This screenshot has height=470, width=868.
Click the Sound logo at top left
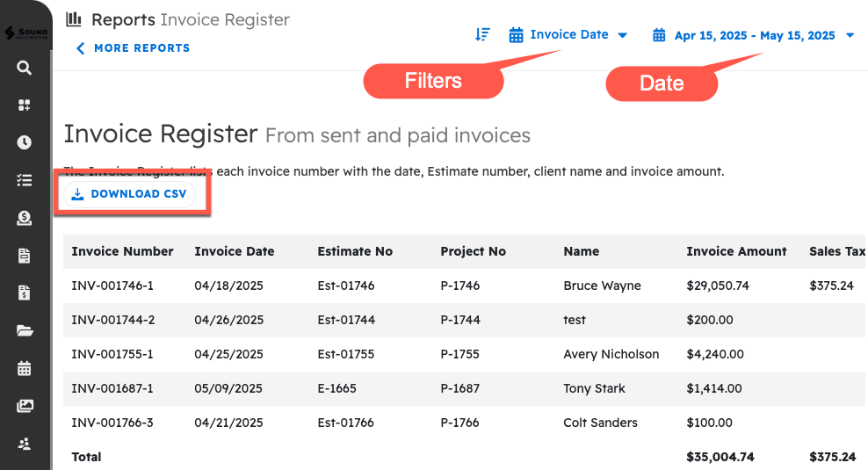pos(25,32)
